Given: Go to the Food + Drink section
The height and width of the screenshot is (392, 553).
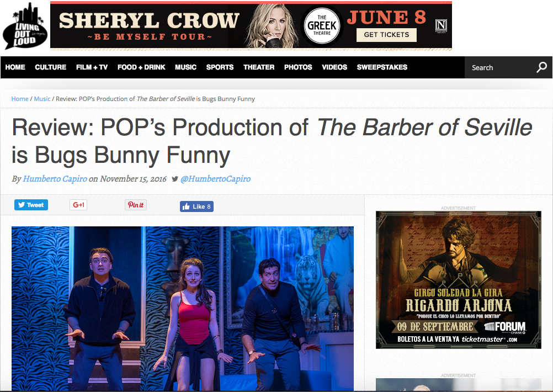Looking at the screenshot, I should pos(141,67).
